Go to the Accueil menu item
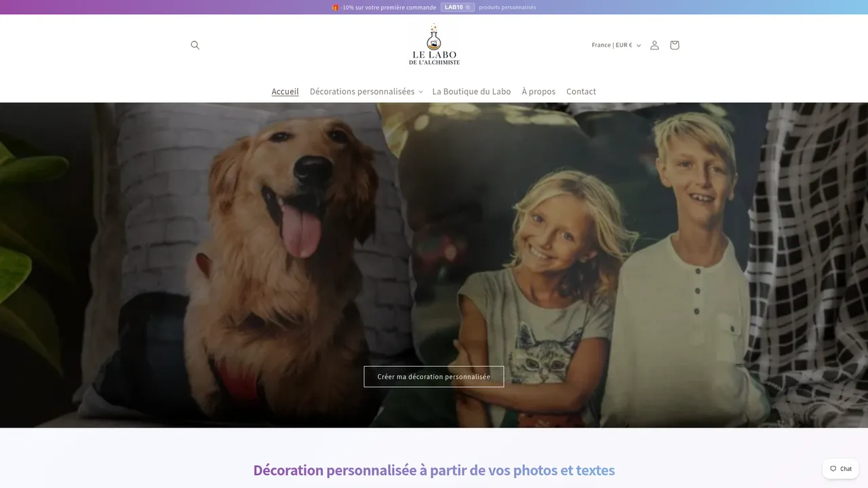 285,91
